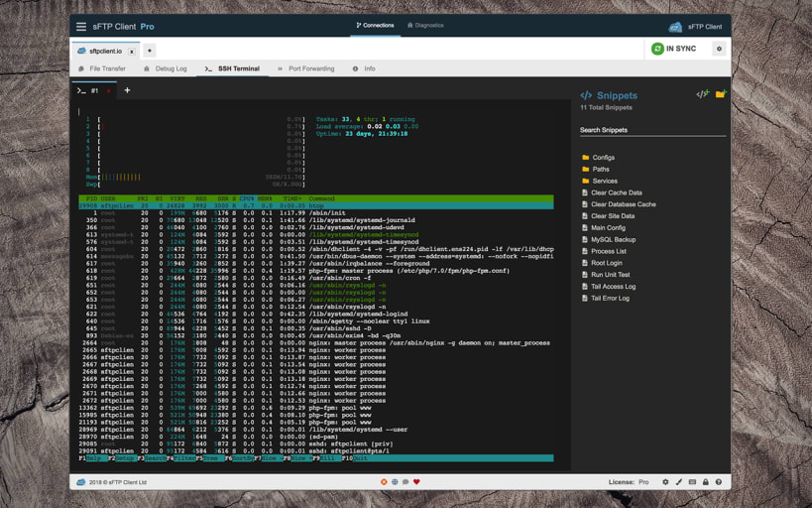
Task: Expand the Configs snippet folder
Action: click(603, 158)
